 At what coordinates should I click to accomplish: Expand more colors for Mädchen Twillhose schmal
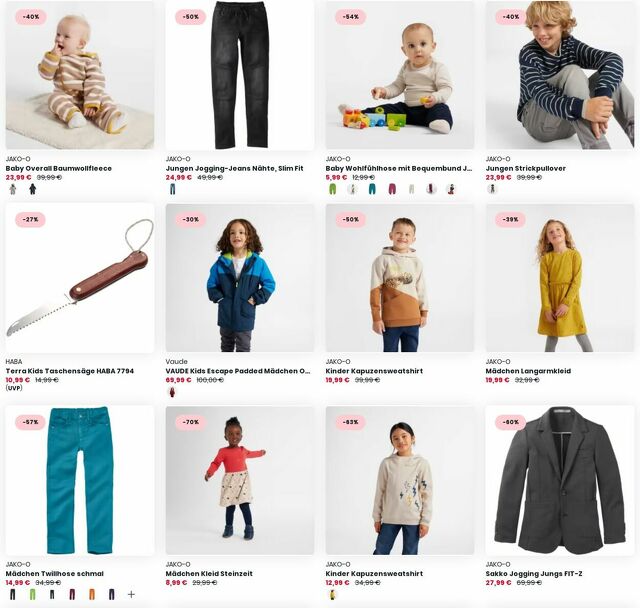click(131, 595)
